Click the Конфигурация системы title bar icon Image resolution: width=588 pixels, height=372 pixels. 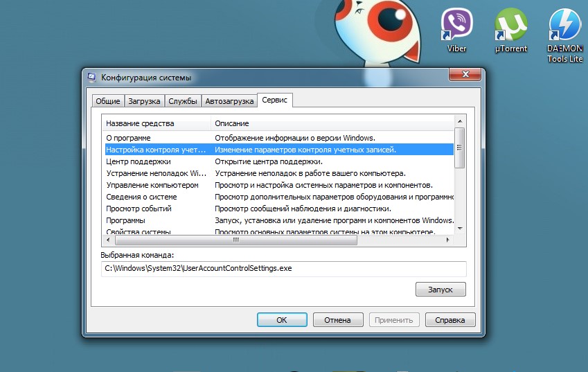click(x=92, y=78)
